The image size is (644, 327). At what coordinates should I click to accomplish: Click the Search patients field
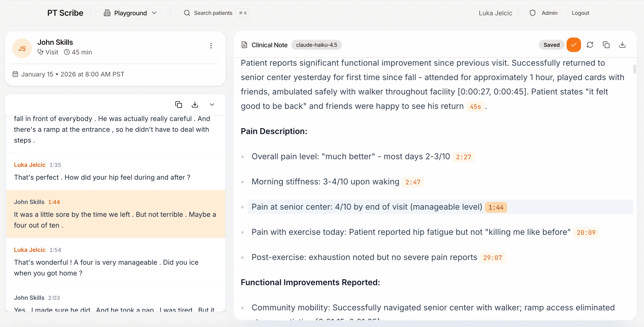pos(213,13)
